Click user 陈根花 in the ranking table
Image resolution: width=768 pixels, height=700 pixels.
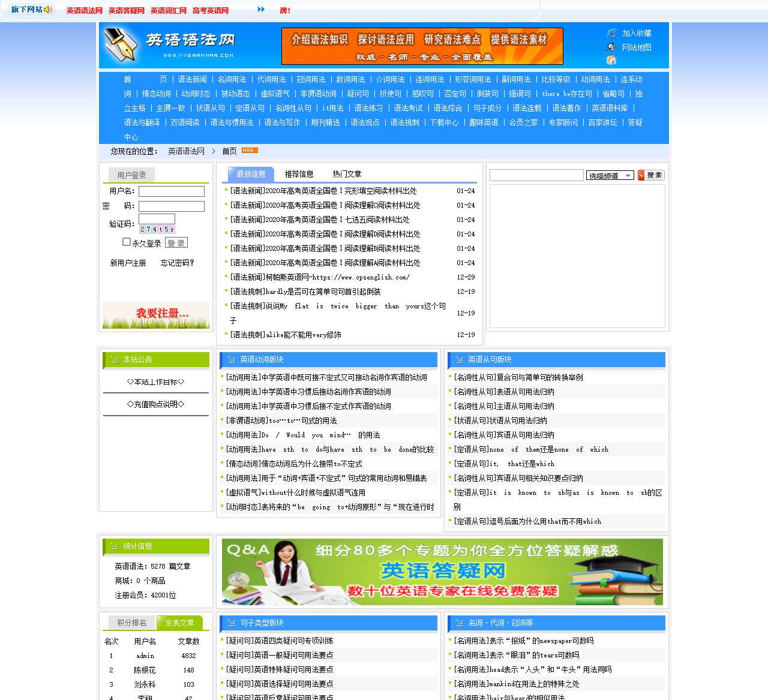(145, 670)
